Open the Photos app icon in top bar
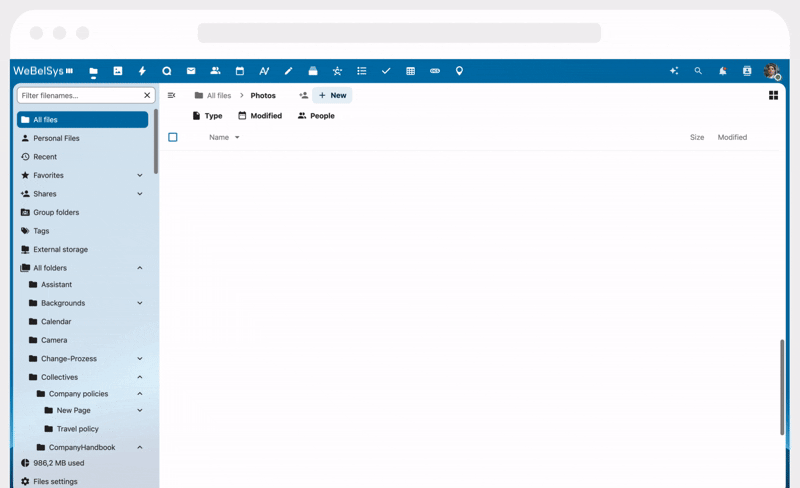This screenshot has height=488, width=800. (x=118, y=71)
